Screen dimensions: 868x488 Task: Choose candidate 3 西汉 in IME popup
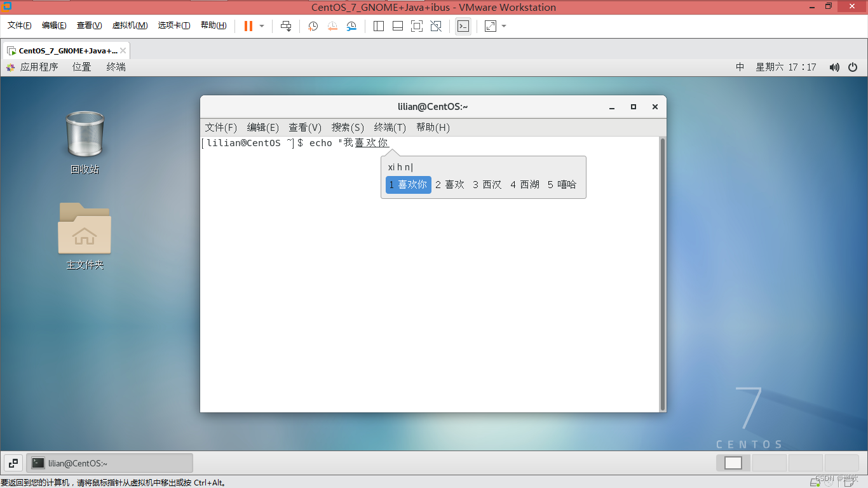click(x=487, y=185)
